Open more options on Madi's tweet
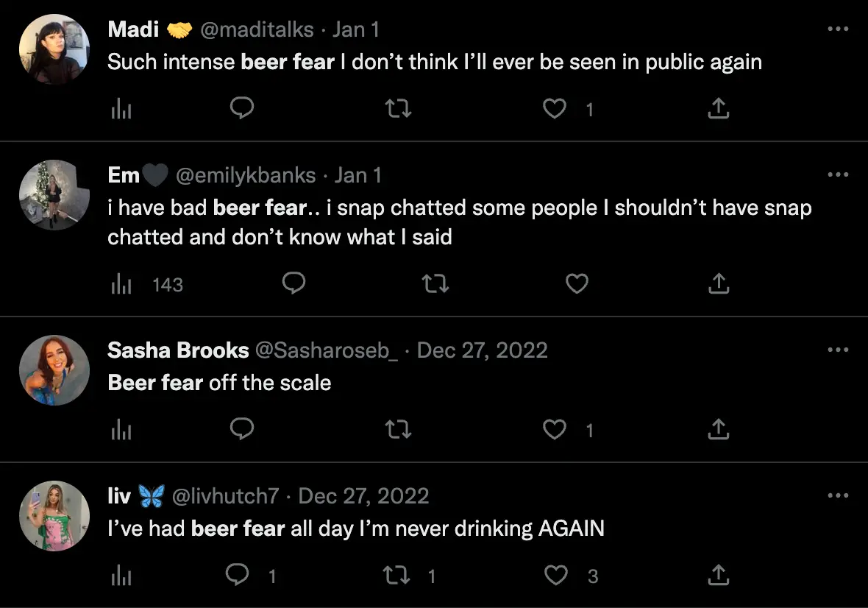 tap(838, 28)
